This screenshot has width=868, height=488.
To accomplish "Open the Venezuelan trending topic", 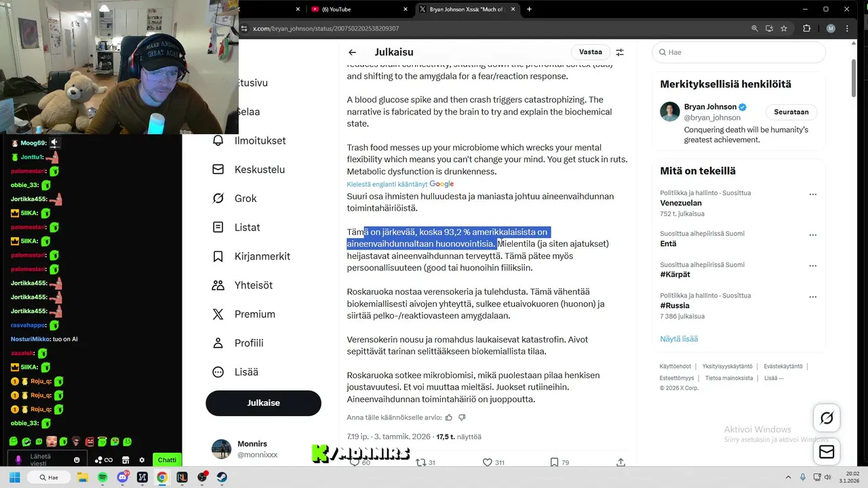I will coord(681,203).
